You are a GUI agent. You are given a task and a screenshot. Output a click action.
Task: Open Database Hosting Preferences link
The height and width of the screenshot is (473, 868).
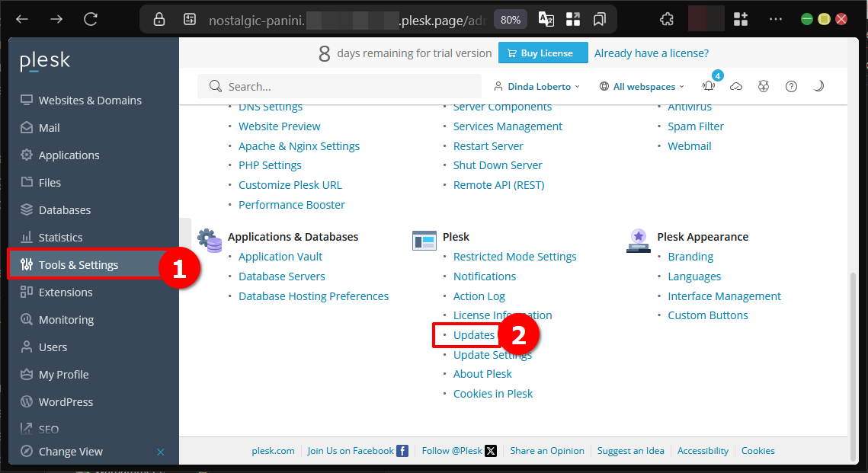[313, 296]
